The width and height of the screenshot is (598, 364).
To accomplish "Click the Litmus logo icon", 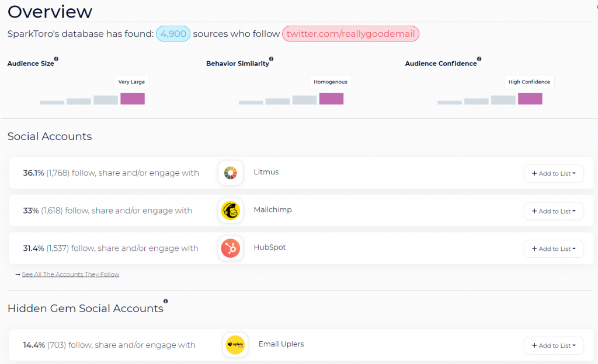I will pos(230,173).
